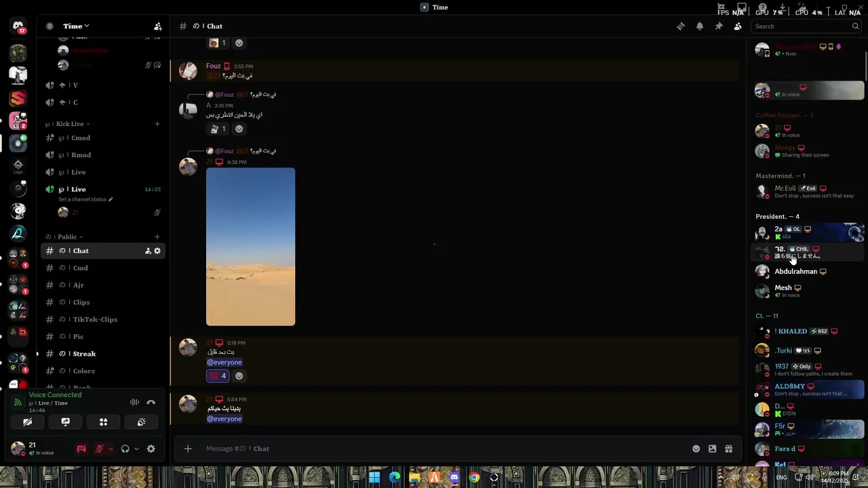Open microphone input options chevron
This screenshot has height=488, width=868.
pyautogui.click(x=111, y=449)
